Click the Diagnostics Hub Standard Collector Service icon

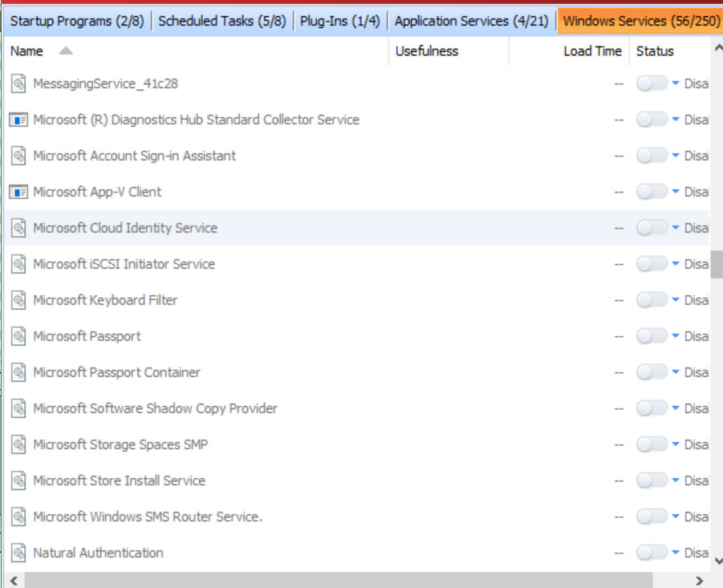pos(18,120)
